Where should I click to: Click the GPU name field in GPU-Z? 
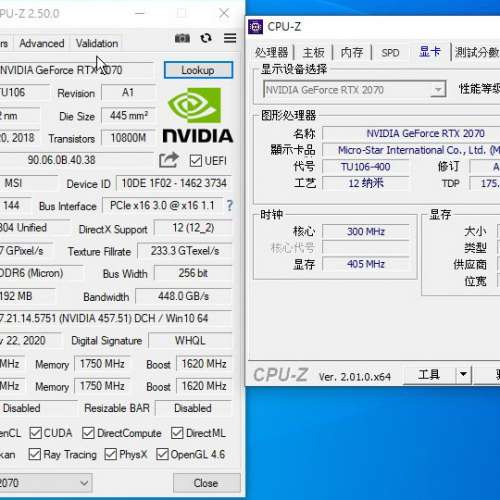click(77, 70)
